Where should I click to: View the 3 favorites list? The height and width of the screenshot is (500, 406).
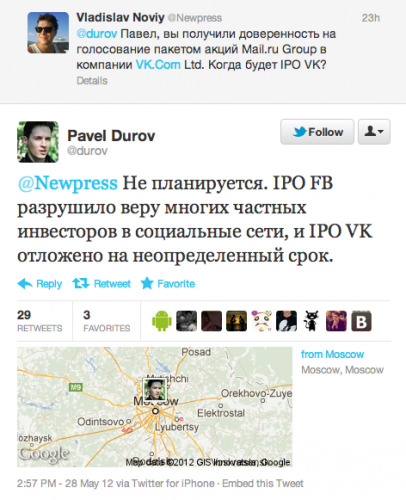click(107, 321)
